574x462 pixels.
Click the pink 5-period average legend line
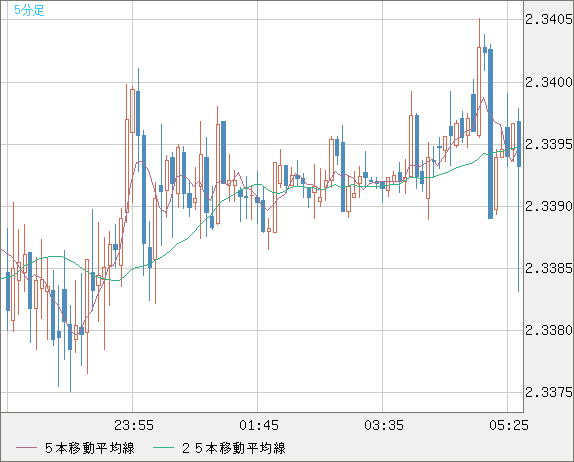pos(26,448)
